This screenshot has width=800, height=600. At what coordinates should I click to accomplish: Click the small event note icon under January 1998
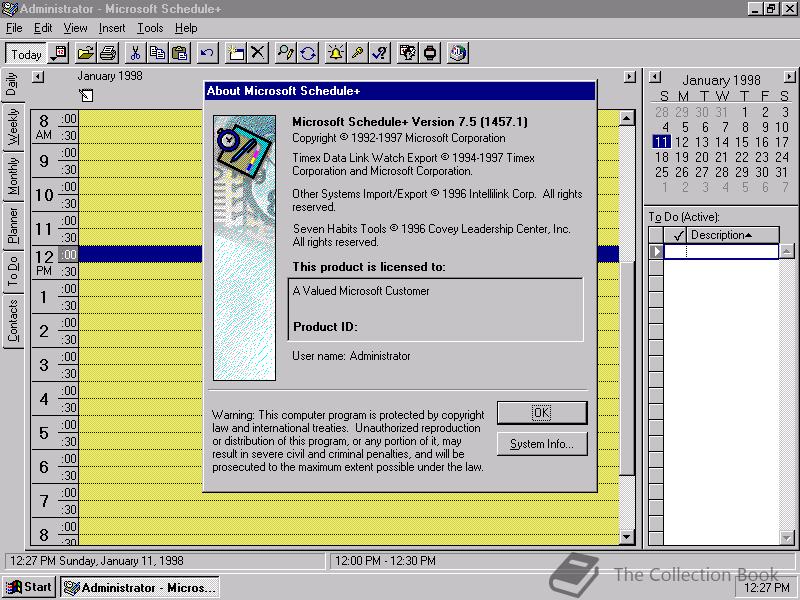pyautogui.click(x=86, y=95)
